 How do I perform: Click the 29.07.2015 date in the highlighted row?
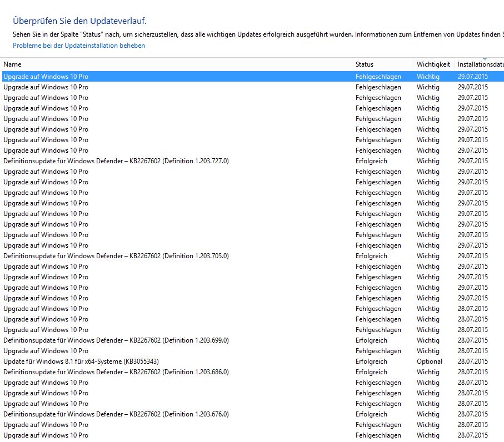pyautogui.click(x=473, y=77)
